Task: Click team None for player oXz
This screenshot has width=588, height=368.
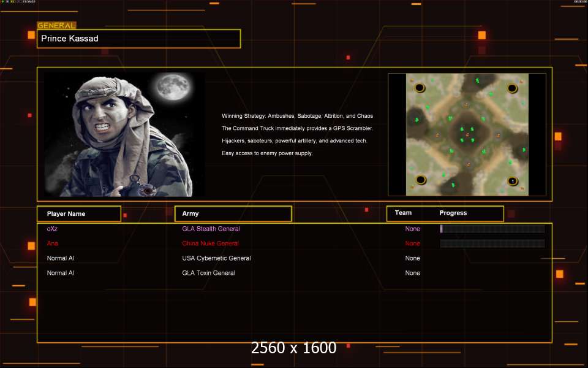Action: point(412,229)
